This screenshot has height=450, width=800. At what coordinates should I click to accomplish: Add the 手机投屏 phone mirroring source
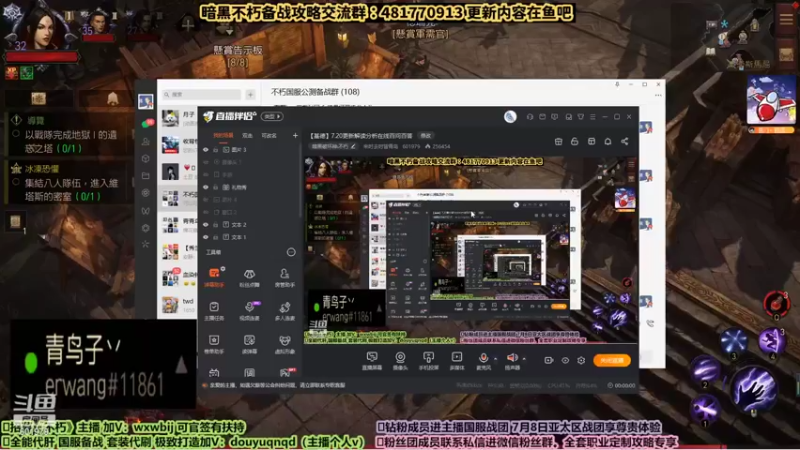429,361
